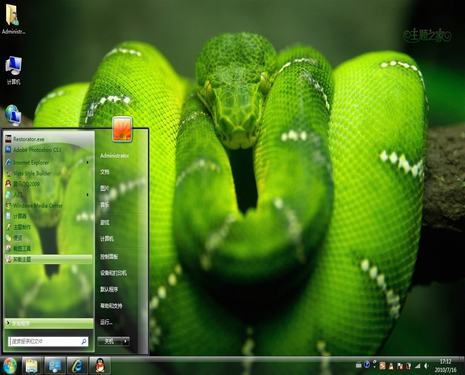Open 主题制作 program entry
Viewport: 465px width, 375px height.
(x=49, y=227)
